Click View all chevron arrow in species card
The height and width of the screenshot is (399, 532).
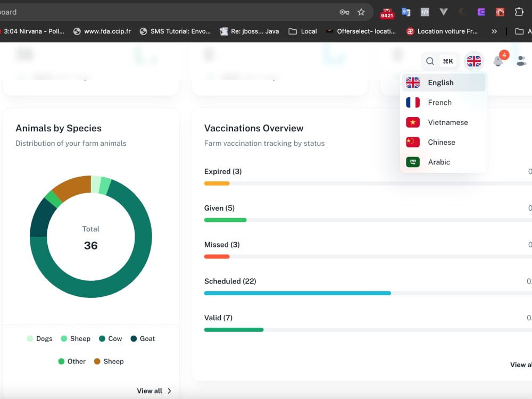pos(169,391)
